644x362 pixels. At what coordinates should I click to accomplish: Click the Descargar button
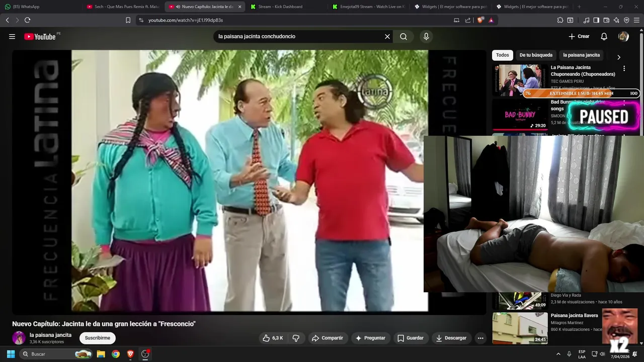click(x=451, y=338)
